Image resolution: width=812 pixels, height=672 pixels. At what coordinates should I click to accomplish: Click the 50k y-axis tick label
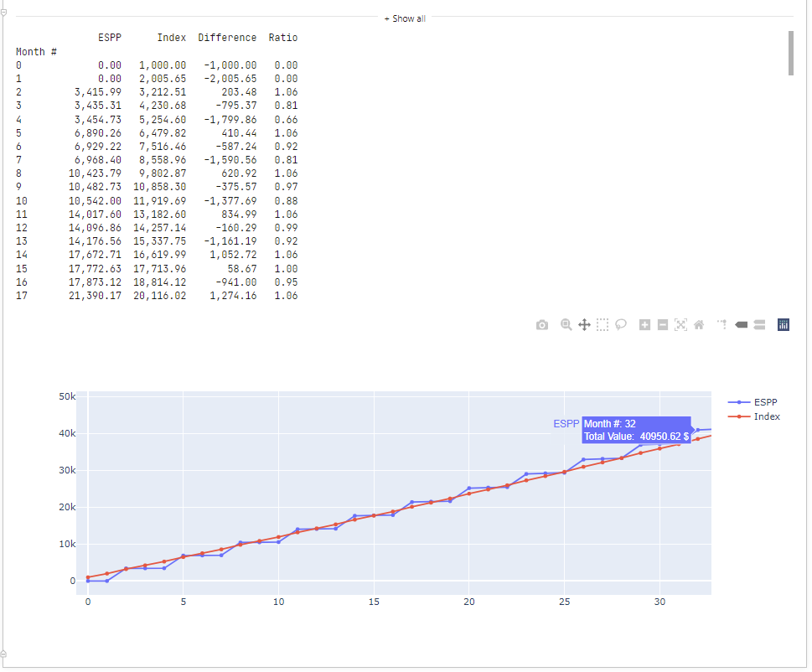pos(67,396)
